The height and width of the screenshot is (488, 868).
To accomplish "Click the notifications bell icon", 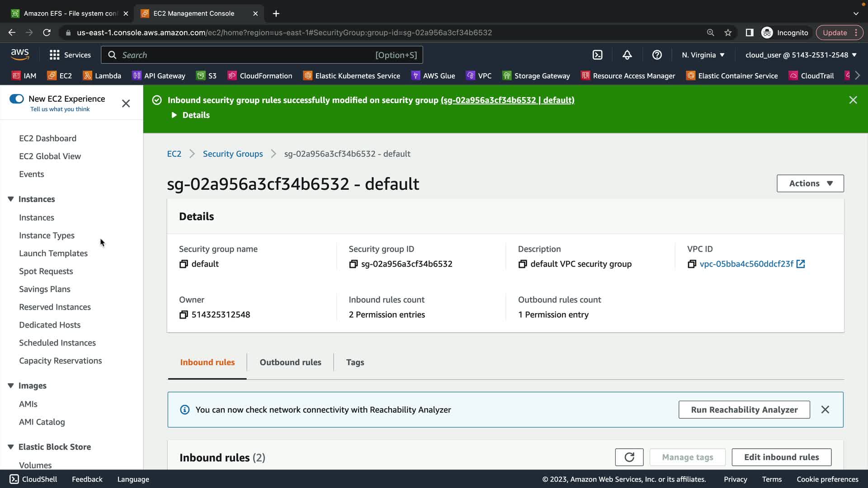I will [627, 55].
